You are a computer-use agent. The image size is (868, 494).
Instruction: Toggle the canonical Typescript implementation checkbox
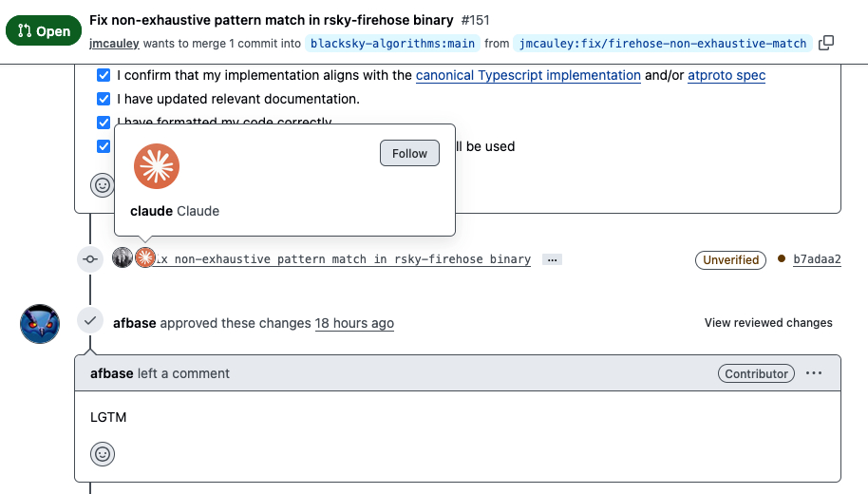click(104, 75)
